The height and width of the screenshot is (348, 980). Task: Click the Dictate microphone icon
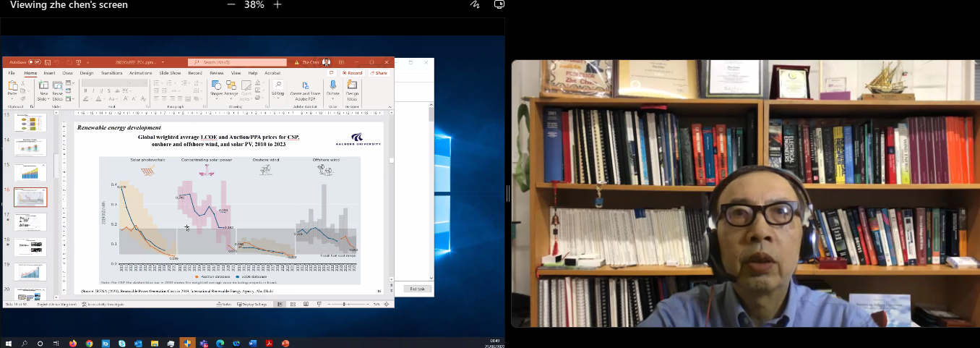coord(332,86)
